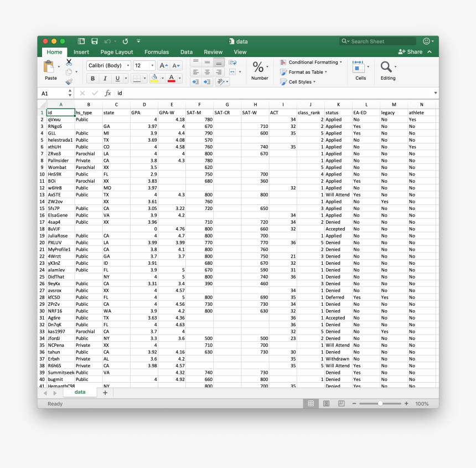Apply yellow fill color swatch

point(154,78)
